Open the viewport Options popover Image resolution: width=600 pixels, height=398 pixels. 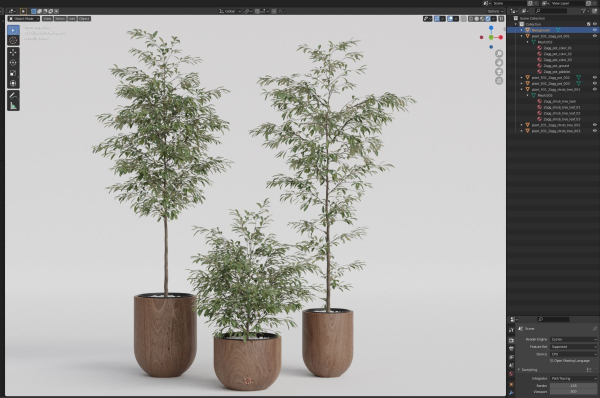[x=496, y=11]
